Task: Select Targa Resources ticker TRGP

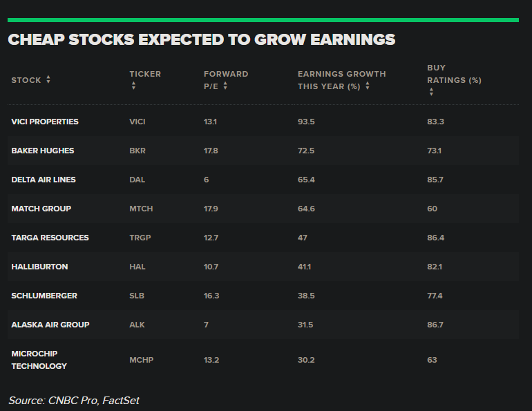Action: click(x=140, y=238)
